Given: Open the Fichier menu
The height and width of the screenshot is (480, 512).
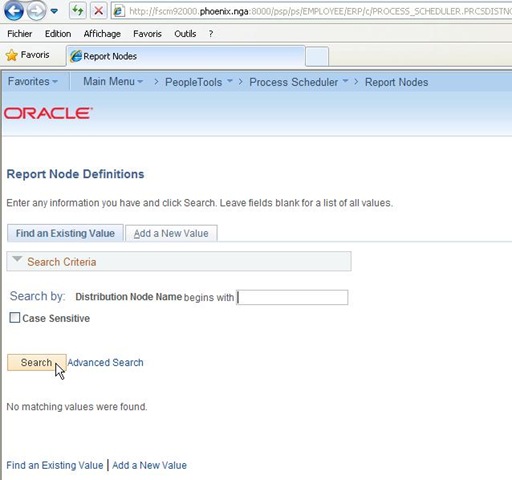Looking at the screenshot, I should tap(20, 34).
